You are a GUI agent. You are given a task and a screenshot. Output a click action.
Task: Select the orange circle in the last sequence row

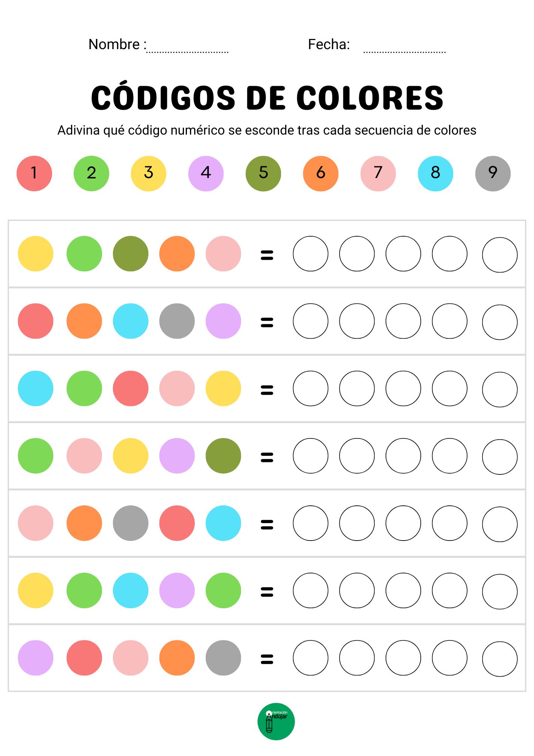177,658
